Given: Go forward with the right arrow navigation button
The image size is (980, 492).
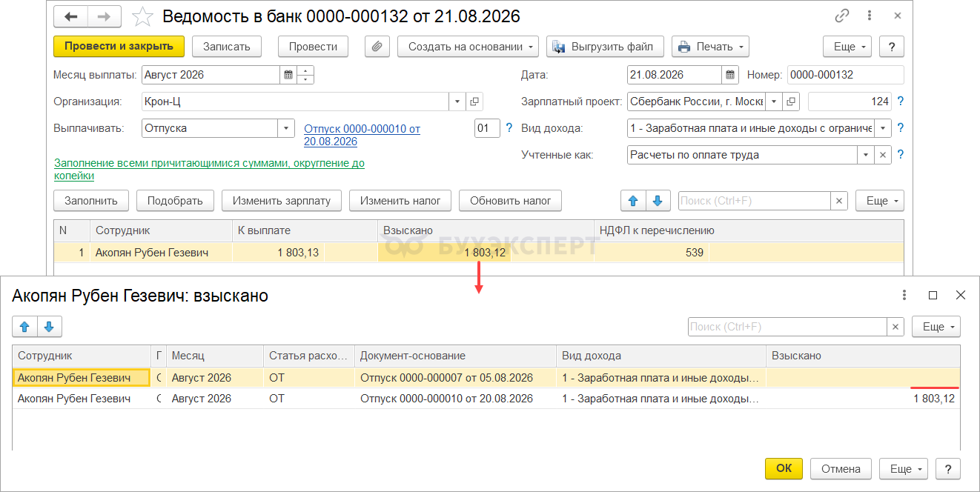Looking at the screenshot, I should coord(105,16).
